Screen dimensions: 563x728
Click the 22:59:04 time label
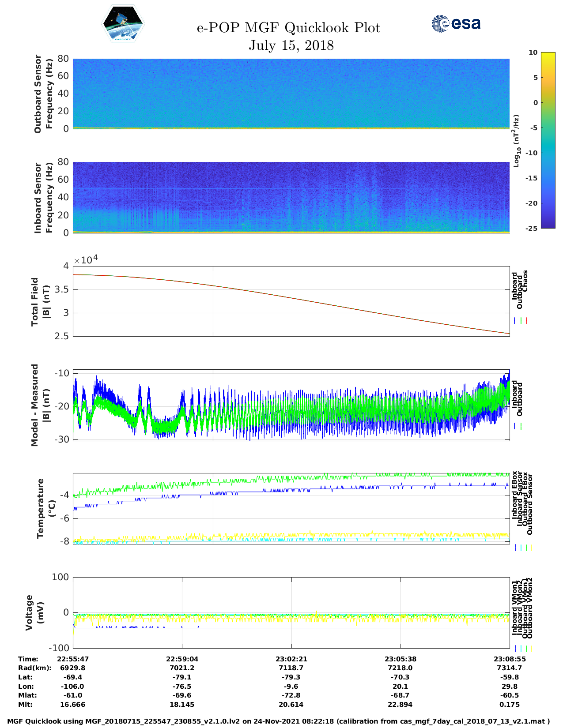click(182, 659)
